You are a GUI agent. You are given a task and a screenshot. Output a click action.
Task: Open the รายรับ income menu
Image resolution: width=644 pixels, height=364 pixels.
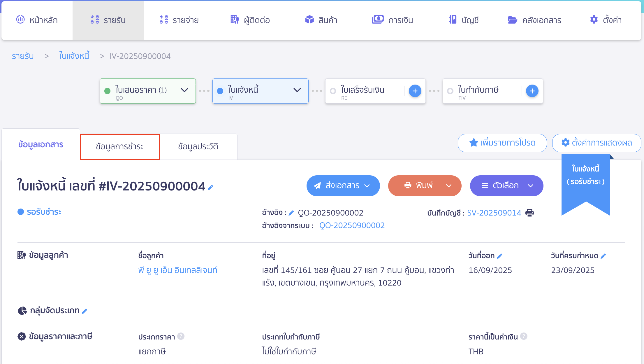click(108, 20)
